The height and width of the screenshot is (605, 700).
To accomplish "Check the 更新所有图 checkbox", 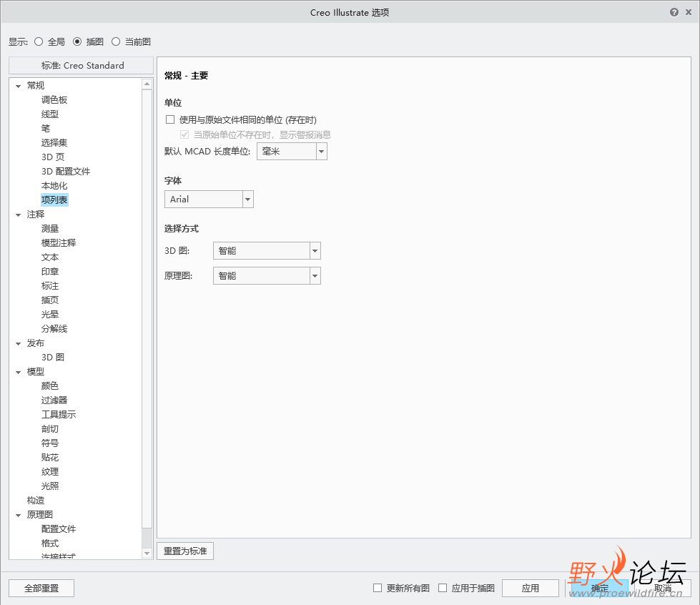I will (x=378, y=588).
